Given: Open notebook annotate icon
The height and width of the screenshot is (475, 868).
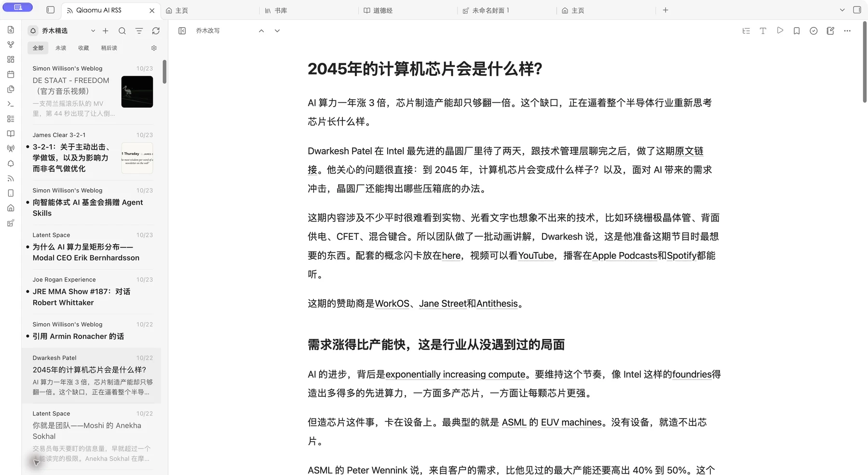Looking at the screenshot, I should point(830,31).
